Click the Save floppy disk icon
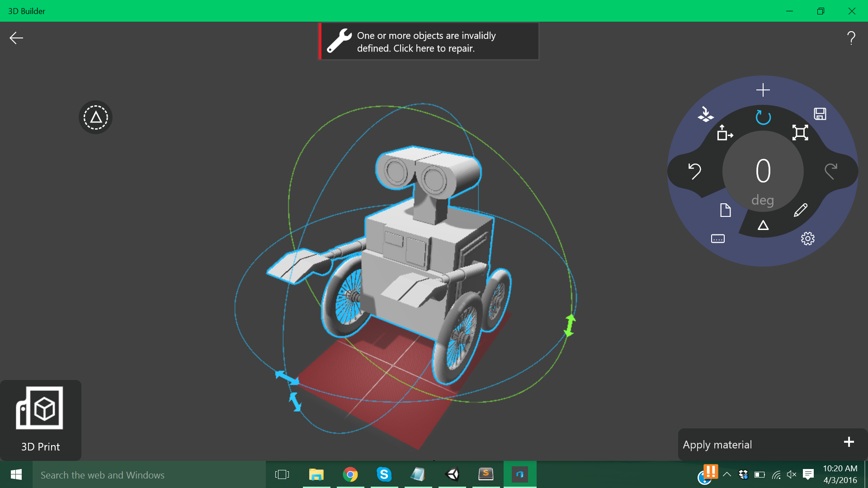Image resolution: width=868 pixels, height=488 pixels. coord(820,114)
